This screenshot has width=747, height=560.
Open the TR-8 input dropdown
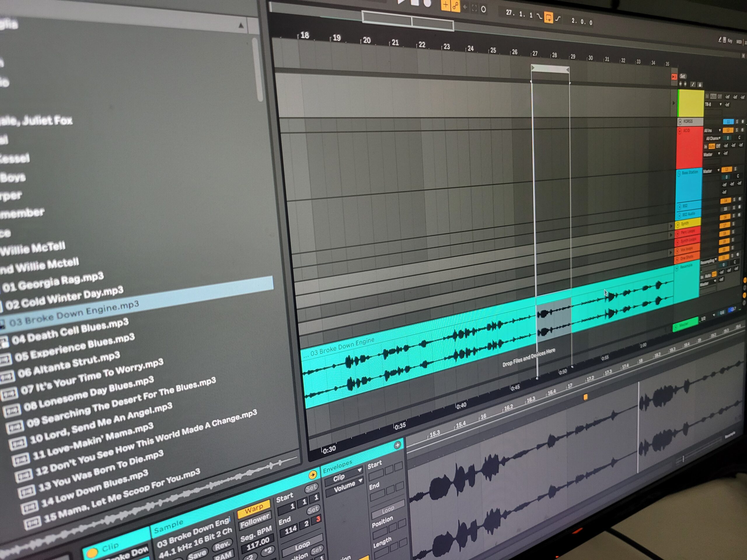713,105
